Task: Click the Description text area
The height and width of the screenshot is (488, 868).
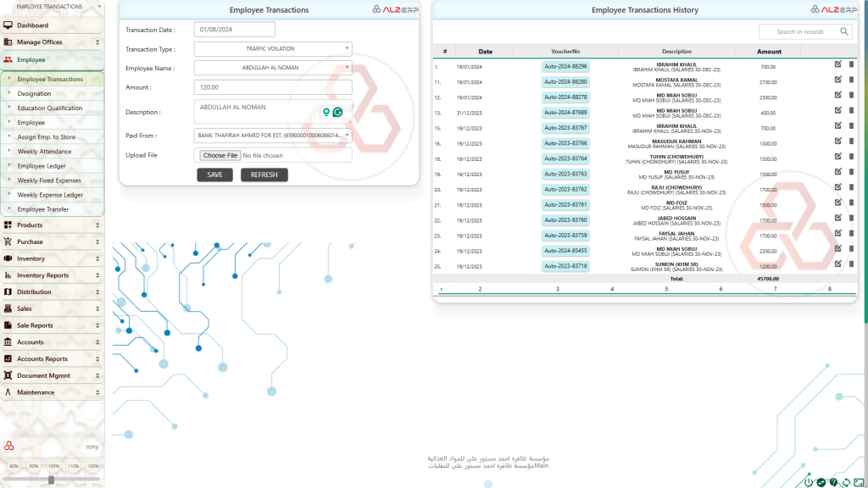Action: point(273,112)
